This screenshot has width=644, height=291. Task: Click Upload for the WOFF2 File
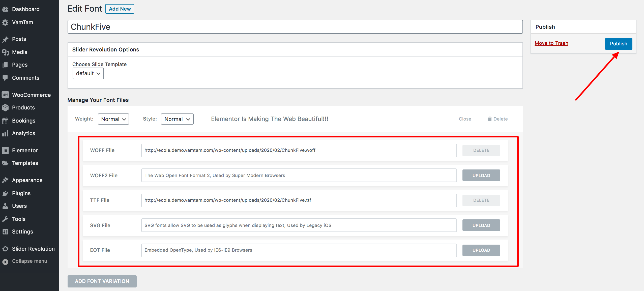coord(481,176)
